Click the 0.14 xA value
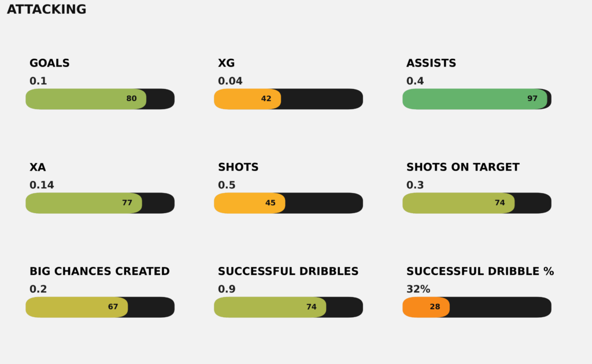This screenshot has height=364, width=592. (x=42, y=185)
